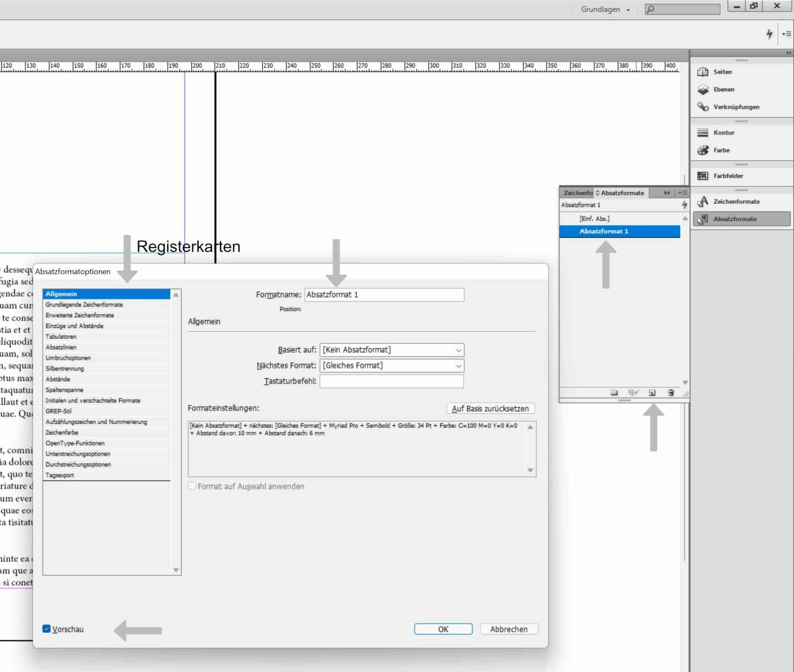Open the Nächstes Format dropdown
794x672 pixels.
point(392,366)
